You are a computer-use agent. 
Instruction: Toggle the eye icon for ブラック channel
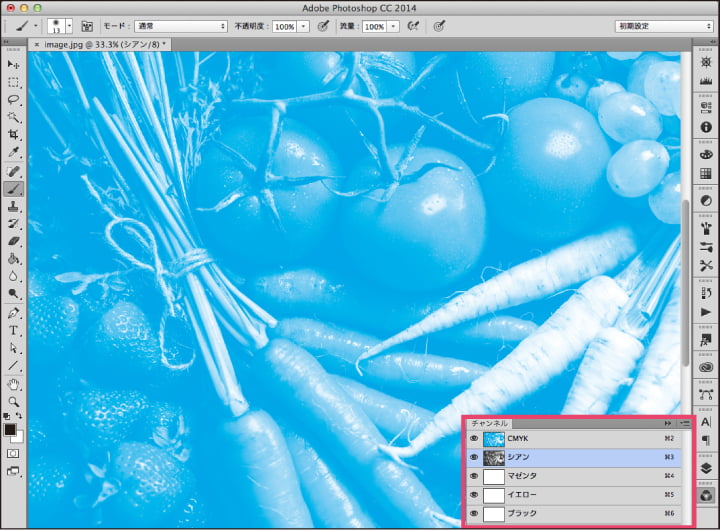473,513
